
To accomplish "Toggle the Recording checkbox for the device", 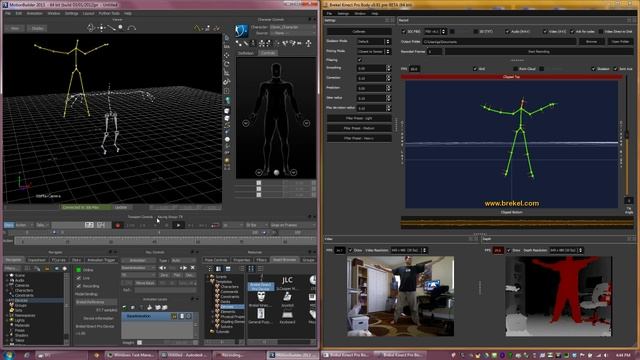I will [79, 286].
